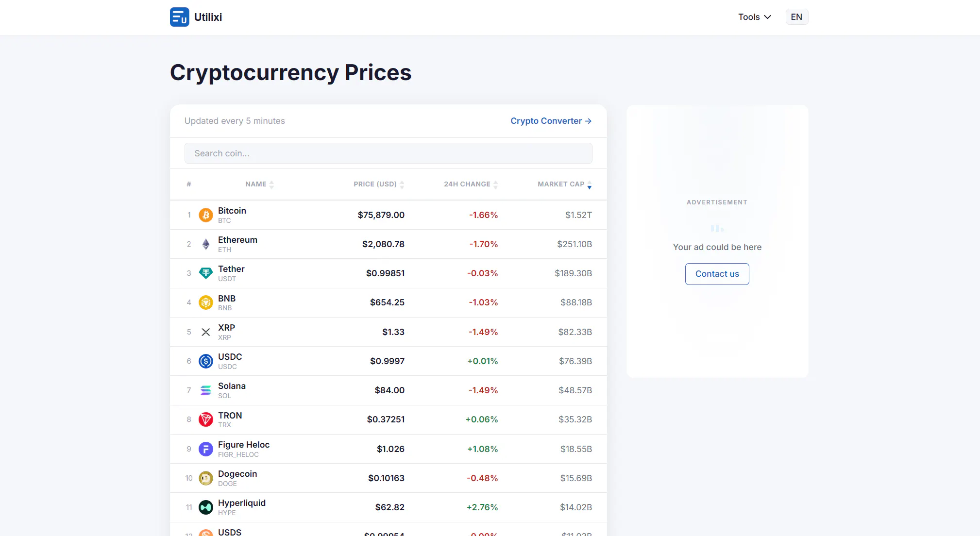This screenshot has width=980, height=536.
Task: Click Dogecoin market cap $15.69B
Action: coord(576,478)
